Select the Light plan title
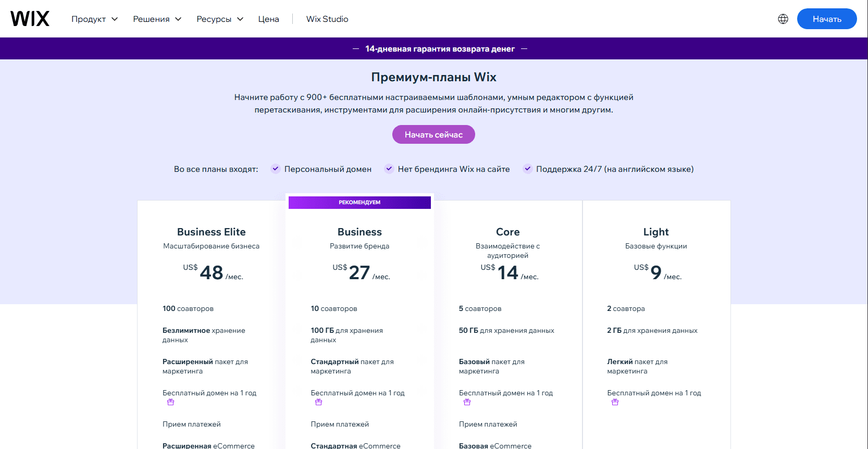The image size is (868, 449). click(656, 232)
